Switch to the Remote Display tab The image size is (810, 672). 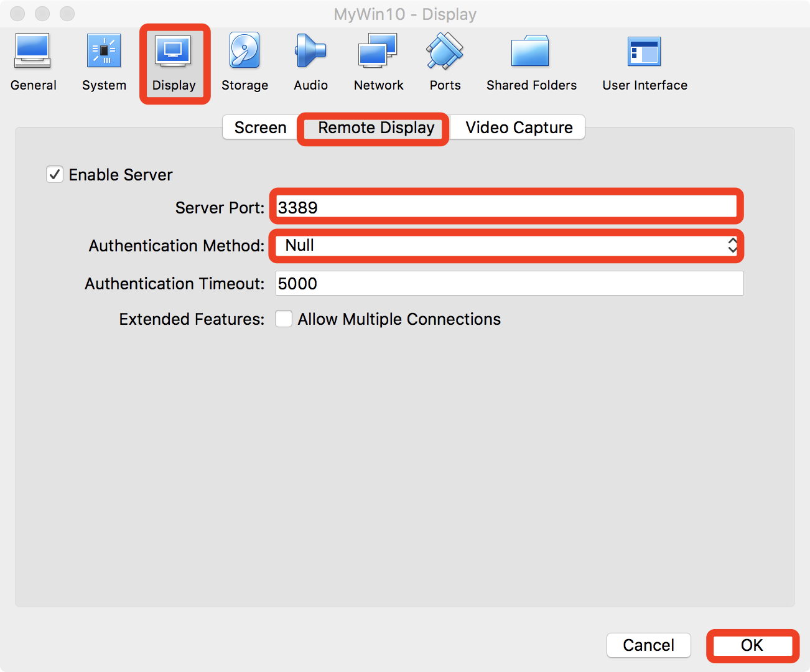(x=376, y=128)
